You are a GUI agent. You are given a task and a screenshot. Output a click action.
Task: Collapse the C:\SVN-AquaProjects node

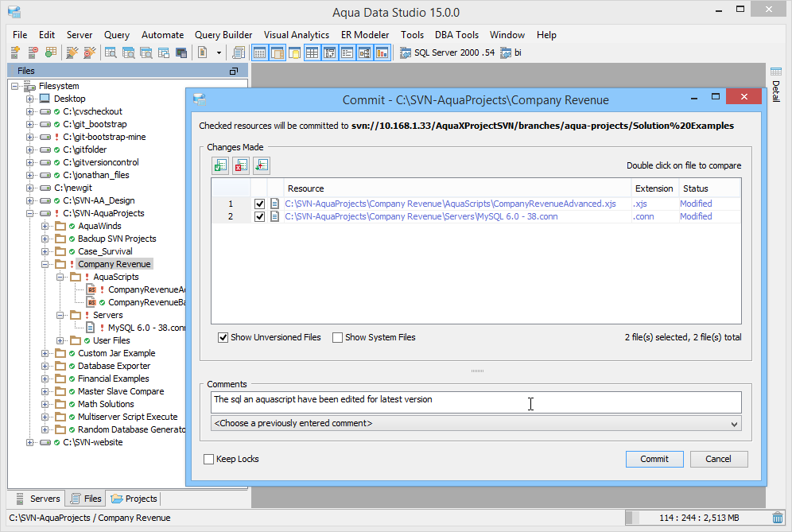pos(29,213)
